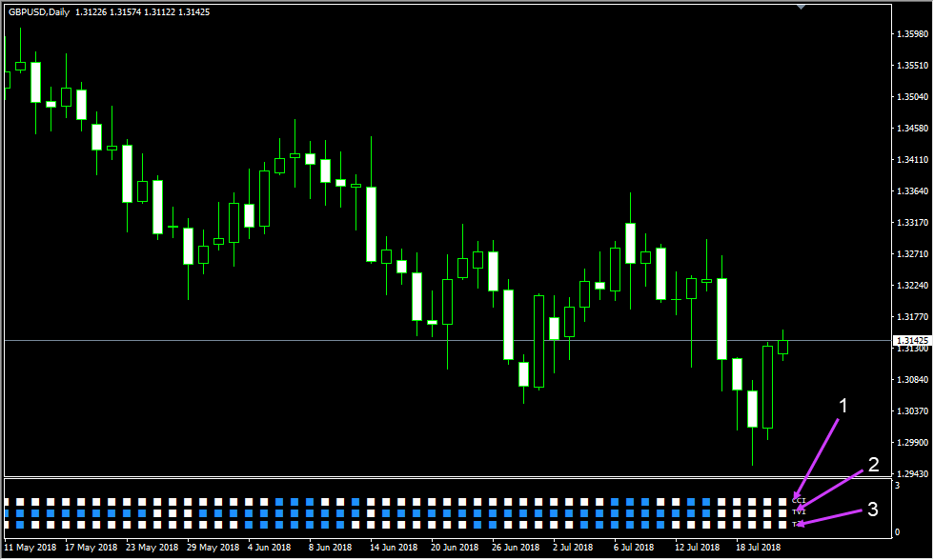Screen dimensions: 934x560
Task: Click the chart shift triangle marker at top
Action: [x=802, y=6]
